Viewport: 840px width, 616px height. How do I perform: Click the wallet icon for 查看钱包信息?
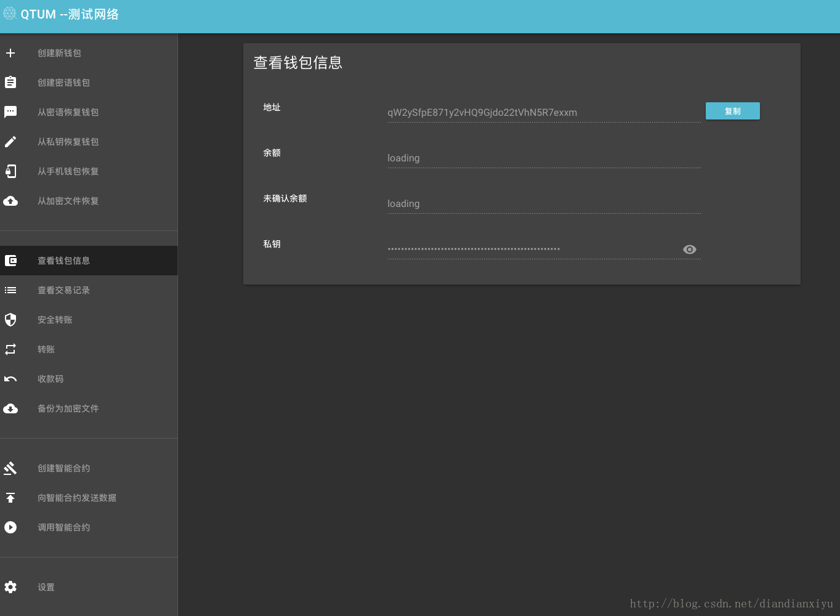pyautogui.click(x=10, y=261)
